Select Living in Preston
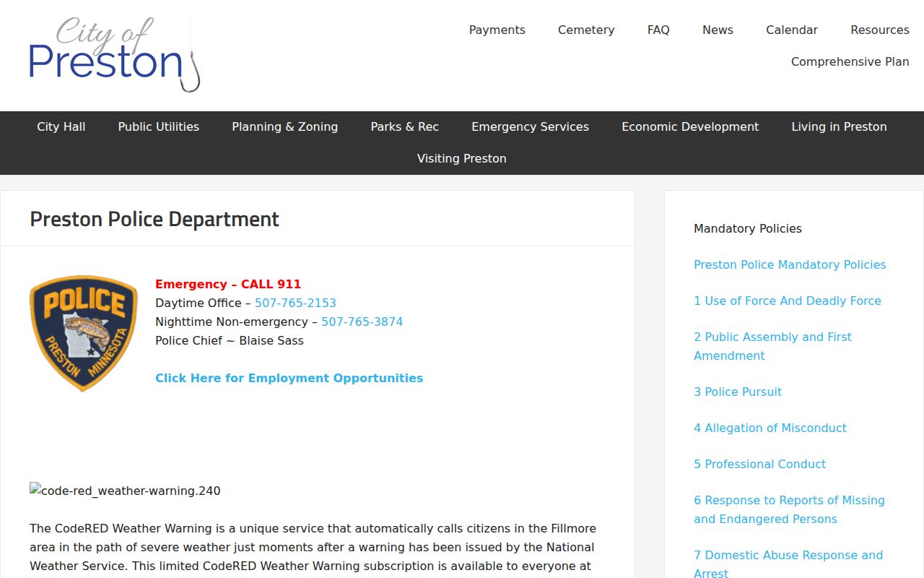Screen dimensions: 924x578 [839, 126]
